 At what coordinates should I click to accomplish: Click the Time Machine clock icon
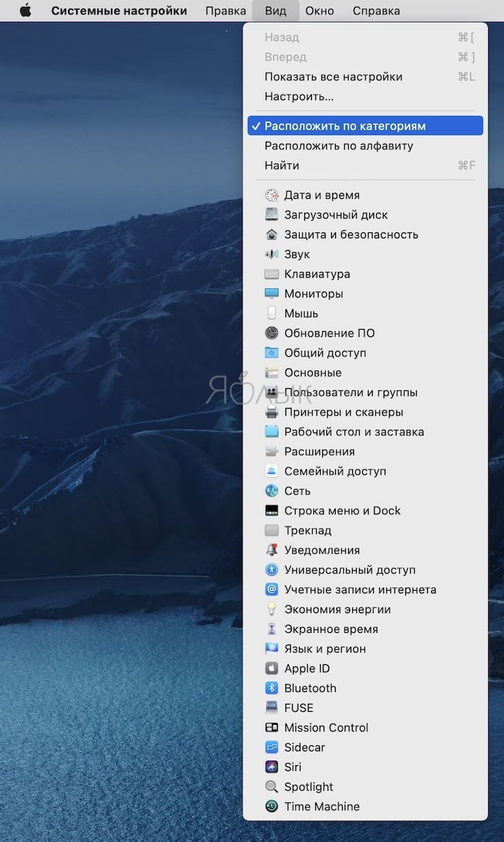coord(272,807)
